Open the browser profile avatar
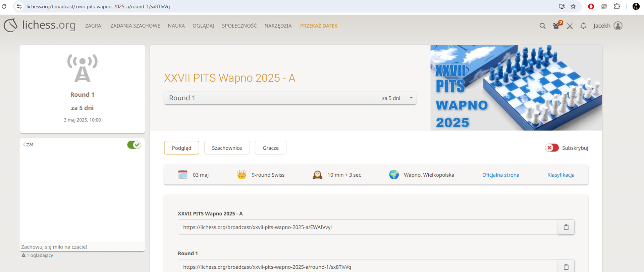 [636, 6]
